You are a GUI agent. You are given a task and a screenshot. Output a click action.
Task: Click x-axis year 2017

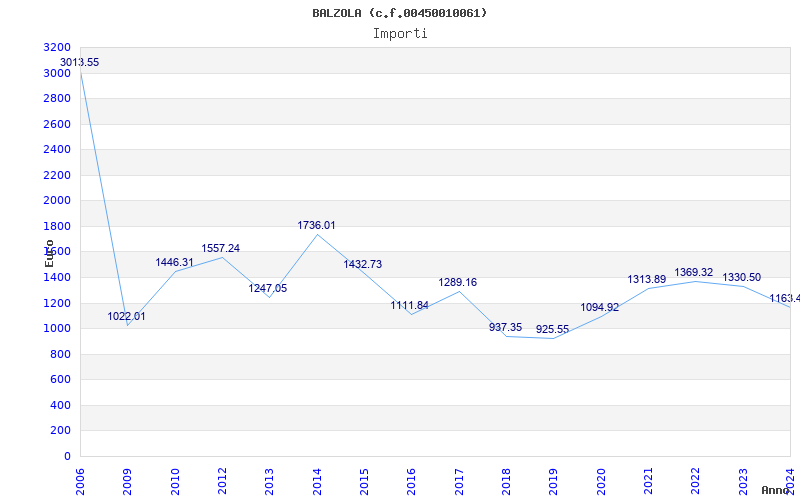tap(459, 482)
